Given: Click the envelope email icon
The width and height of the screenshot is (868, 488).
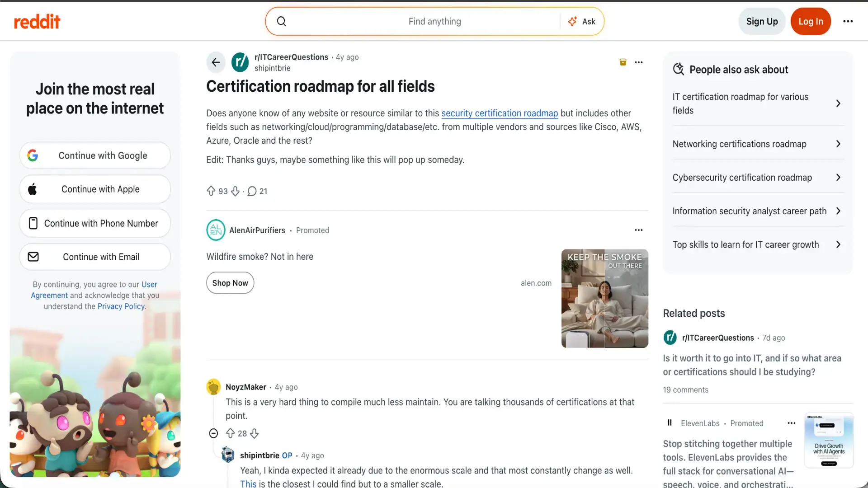Looking at the screenshot, I should coord(33,257).
